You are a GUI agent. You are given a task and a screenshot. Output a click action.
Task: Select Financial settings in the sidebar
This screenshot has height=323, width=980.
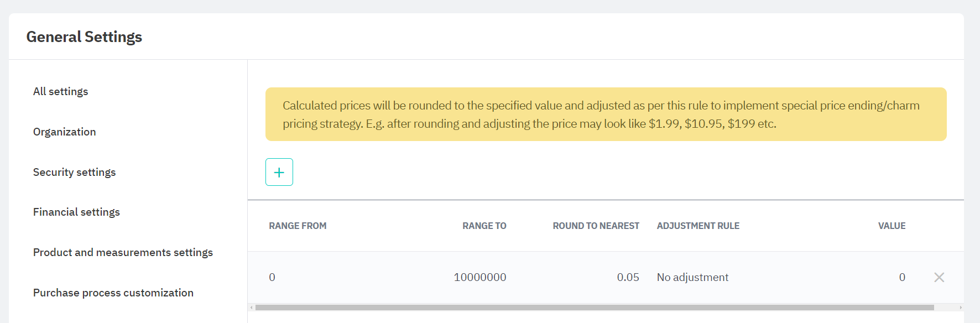coord(76,212)
